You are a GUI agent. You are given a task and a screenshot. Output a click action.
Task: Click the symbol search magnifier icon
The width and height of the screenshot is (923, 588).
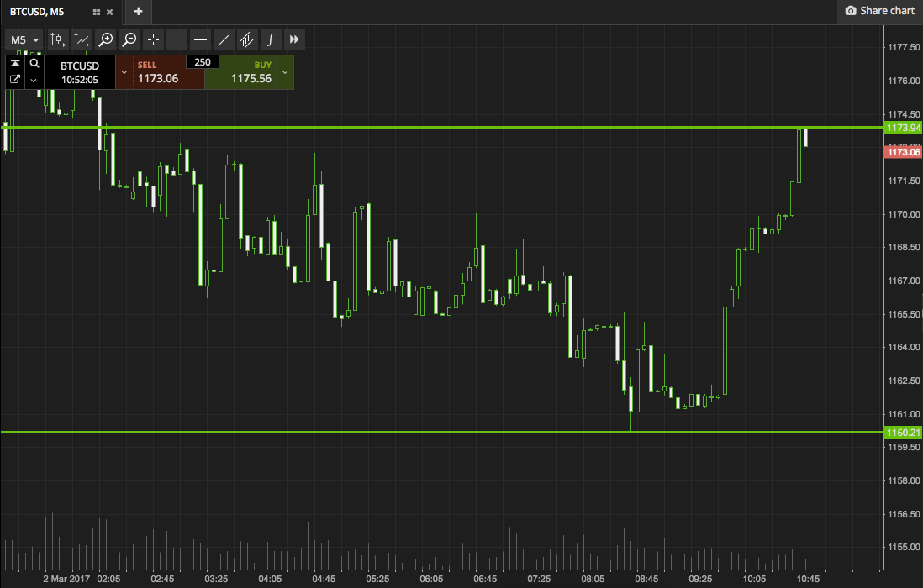point(34,64)
